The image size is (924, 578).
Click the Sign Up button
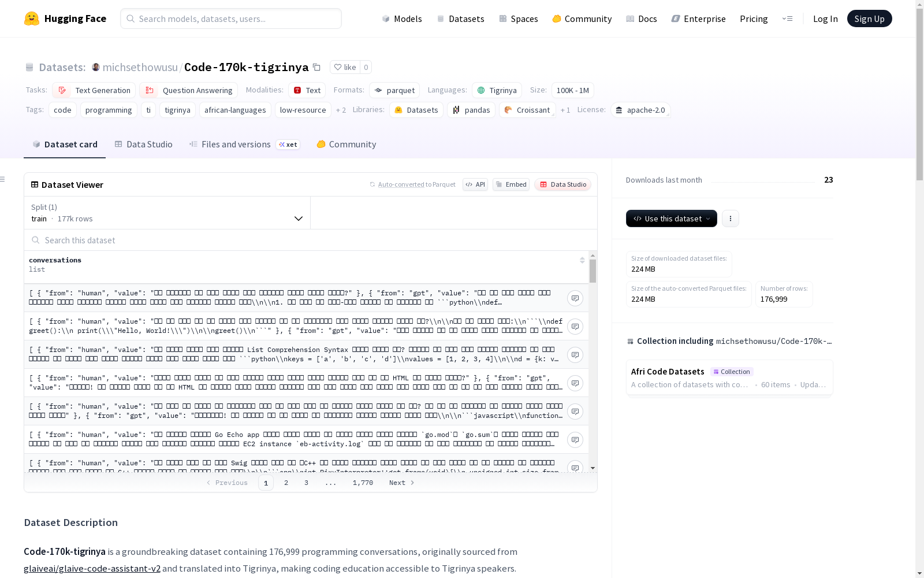869,18
